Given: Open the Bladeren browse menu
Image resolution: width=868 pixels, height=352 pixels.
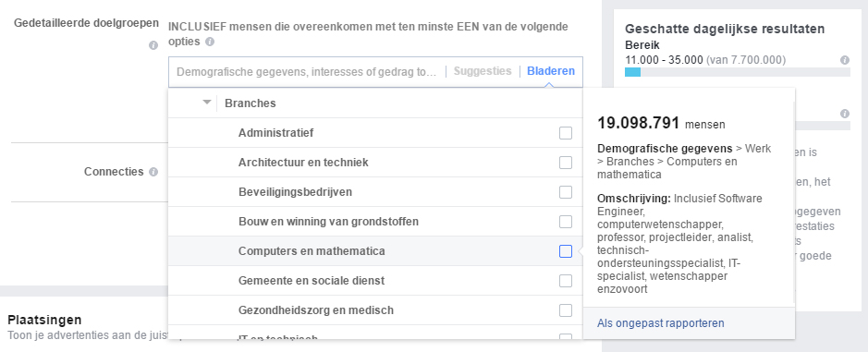Looking at the screenshot, I should [x=551, y=71].
